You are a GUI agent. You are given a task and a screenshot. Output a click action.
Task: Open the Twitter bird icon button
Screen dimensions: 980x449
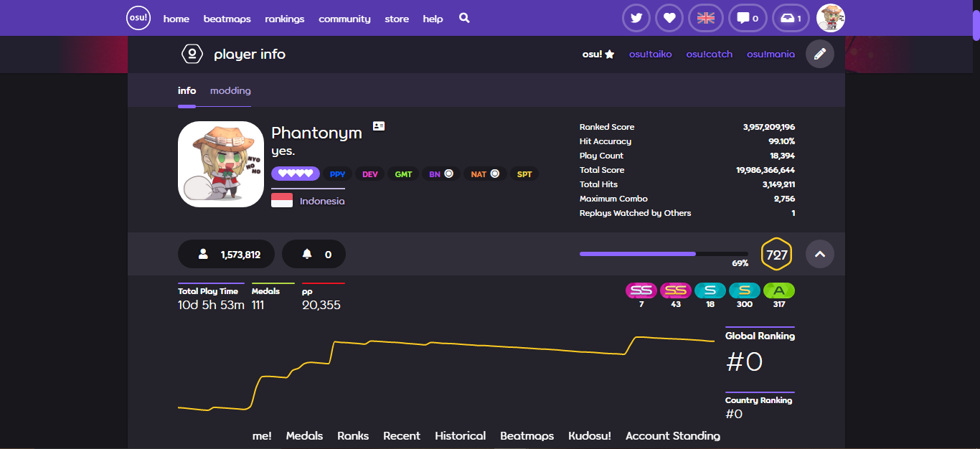click(636, 18)
